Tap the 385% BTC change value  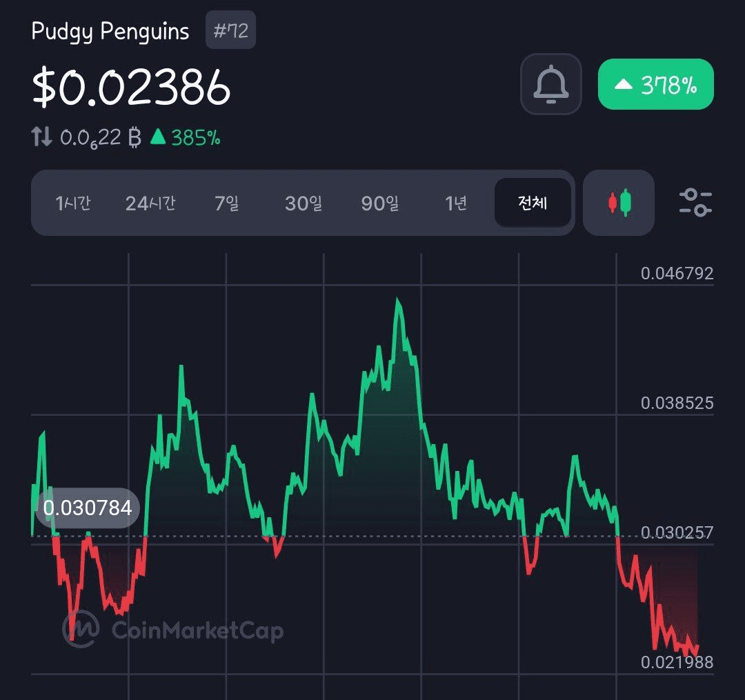(196, 138)
